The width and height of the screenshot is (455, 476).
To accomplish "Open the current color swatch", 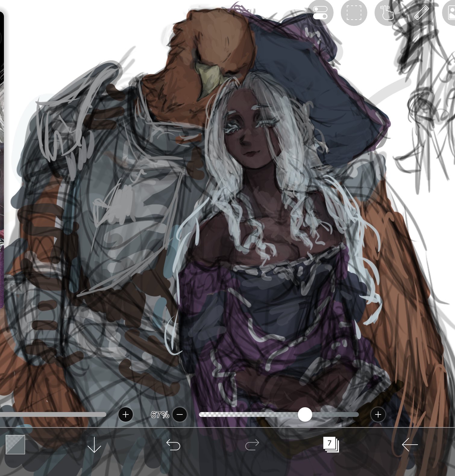I will [x=15, y=444].
